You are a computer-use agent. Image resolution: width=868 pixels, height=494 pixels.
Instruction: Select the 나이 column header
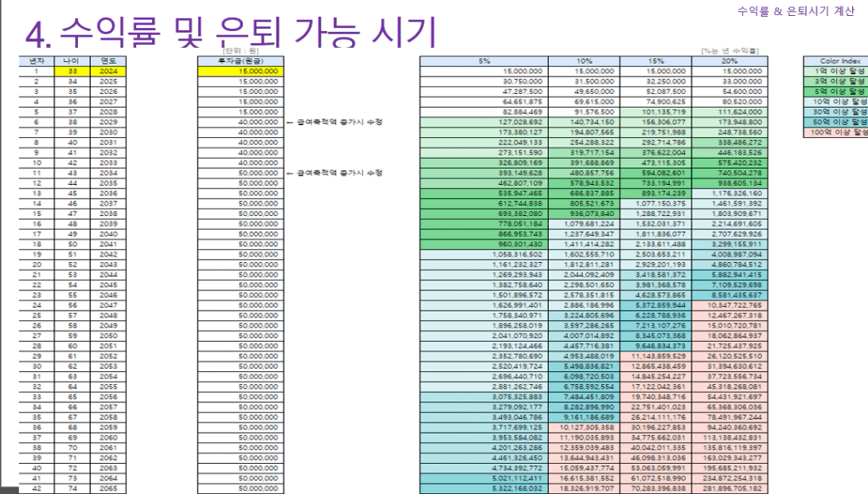tap(72, 61)
